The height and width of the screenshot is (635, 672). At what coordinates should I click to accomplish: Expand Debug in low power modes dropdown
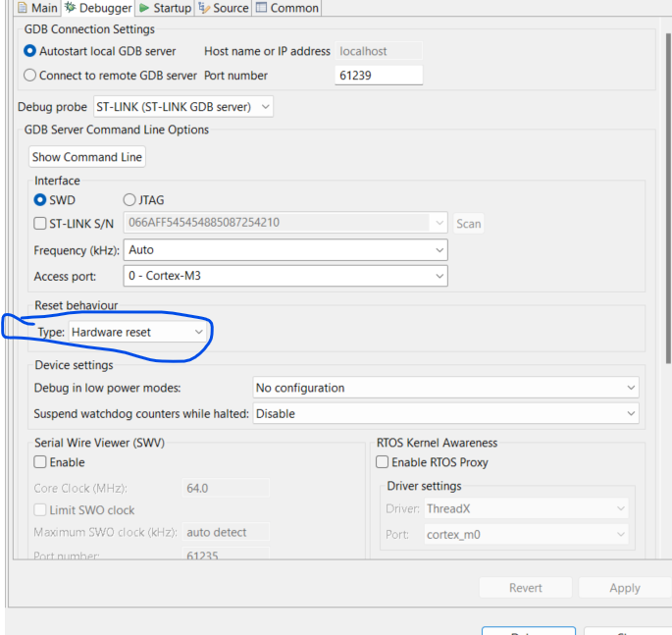click(x=446, y=388)
